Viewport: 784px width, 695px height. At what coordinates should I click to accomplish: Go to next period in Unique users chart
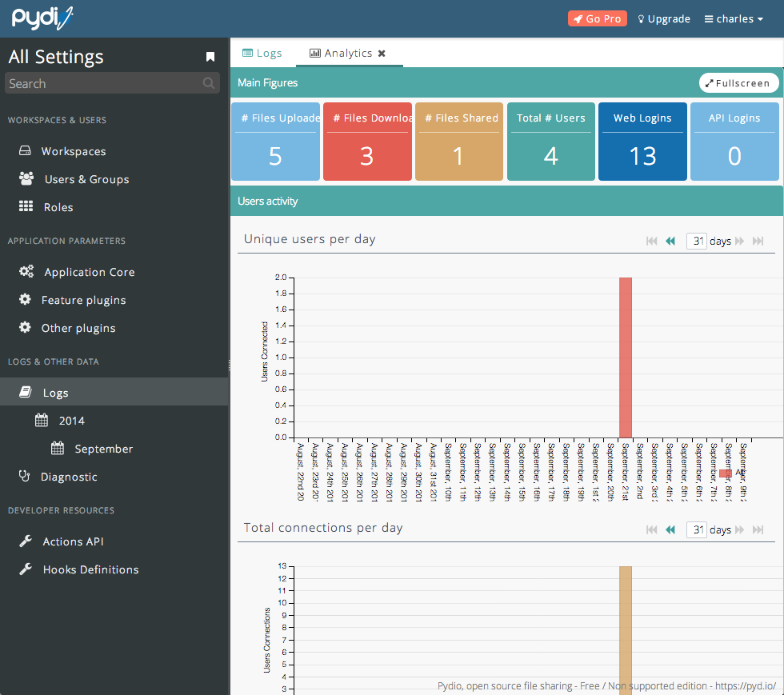pyautogui.click(x=740, y=241)
